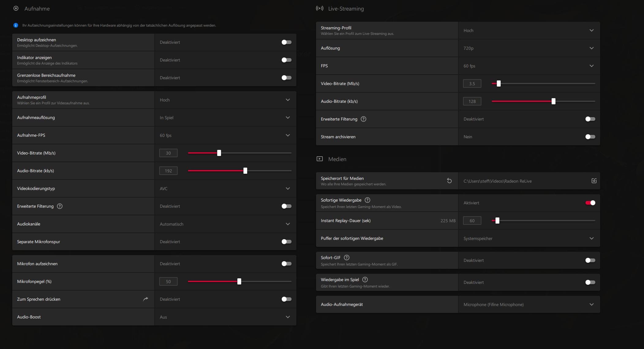Click the Mikrofonpegel value field showing 50
The image size is (644, 349).
[168, 281]
